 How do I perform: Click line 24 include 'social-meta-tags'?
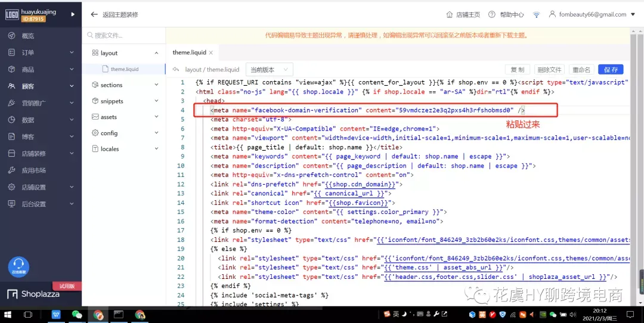click(x=270, y=295)
